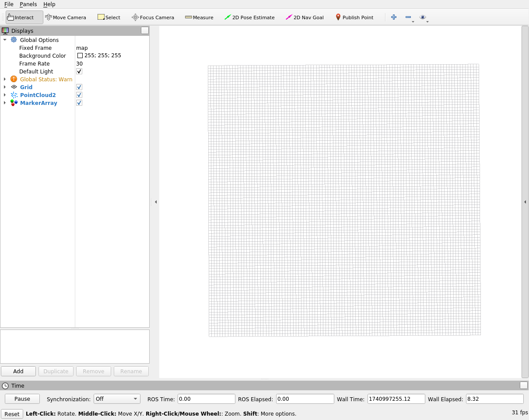529x420 pixels.
Task: Select the Fixed Frame property label
Action: point(35,48)
